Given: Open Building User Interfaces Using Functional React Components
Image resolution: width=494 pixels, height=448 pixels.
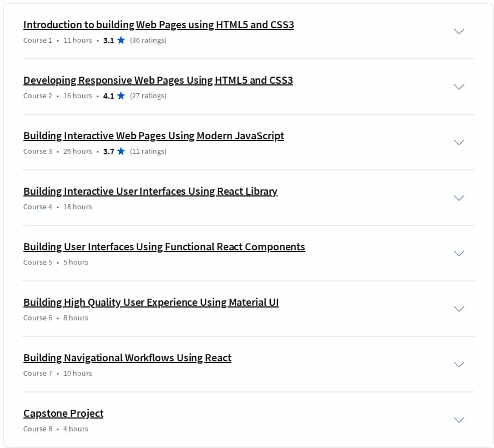Looking at the screenshot, I should (164, 246).
